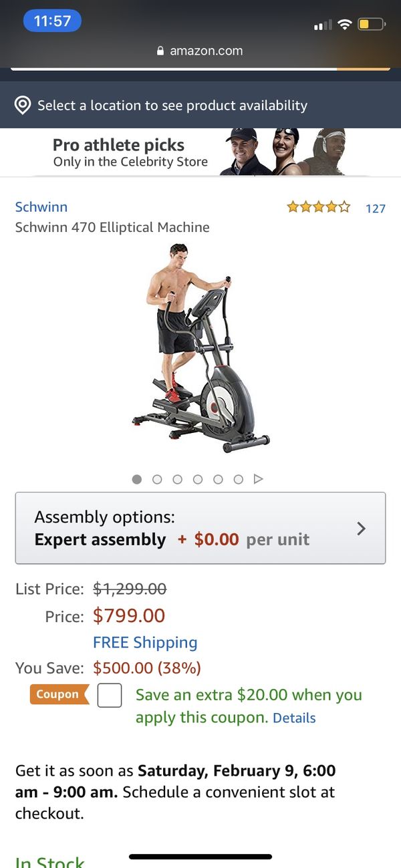
Task: Tap the battery indicator icon
Action: pyautogui.click(x=372, y=25)
